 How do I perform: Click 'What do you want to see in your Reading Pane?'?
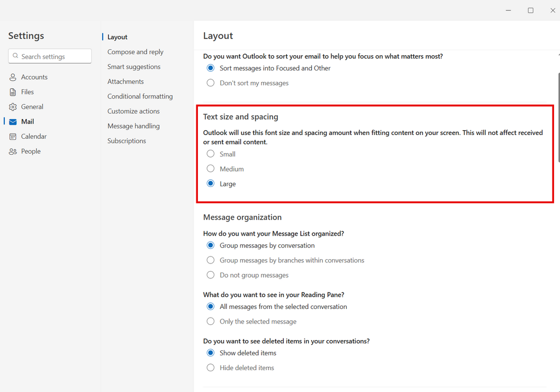(x=273, y=295)
